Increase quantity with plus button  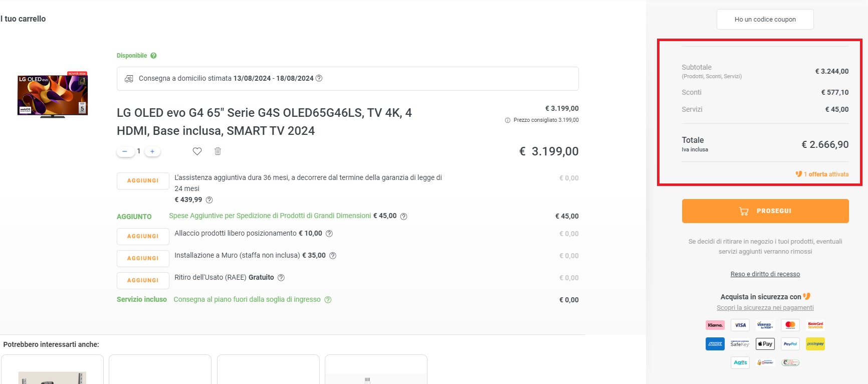152,151
